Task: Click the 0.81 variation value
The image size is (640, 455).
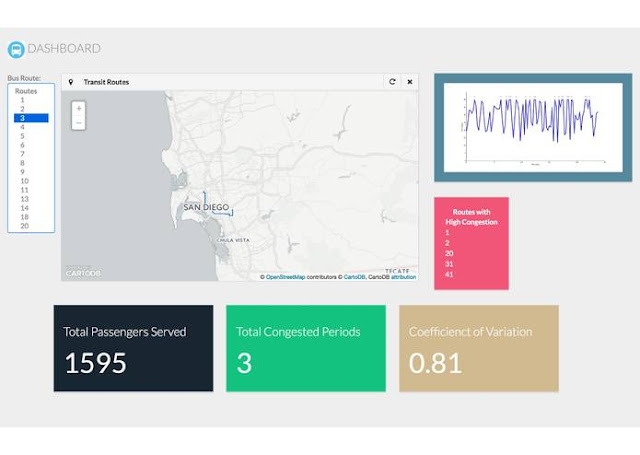Action: pos(436,363)
